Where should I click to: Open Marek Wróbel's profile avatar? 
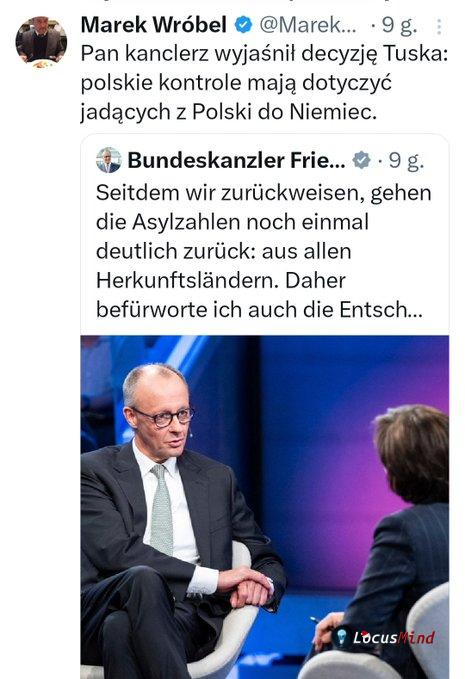point(41,42)
